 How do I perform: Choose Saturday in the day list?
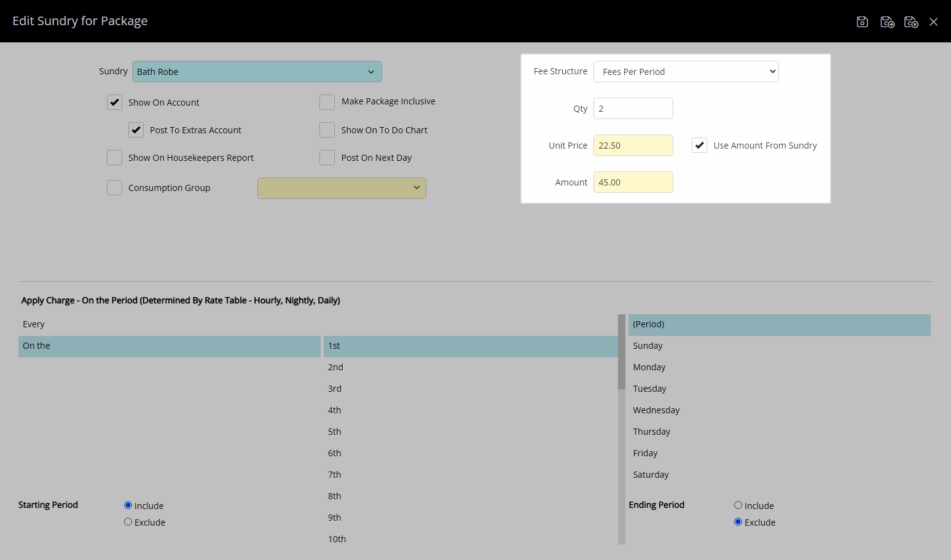click(779, 475)
